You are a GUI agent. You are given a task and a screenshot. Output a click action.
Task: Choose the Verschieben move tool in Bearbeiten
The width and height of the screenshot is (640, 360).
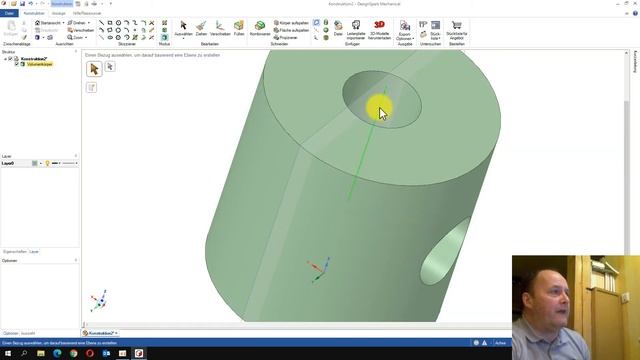click(x=220, y=29)
